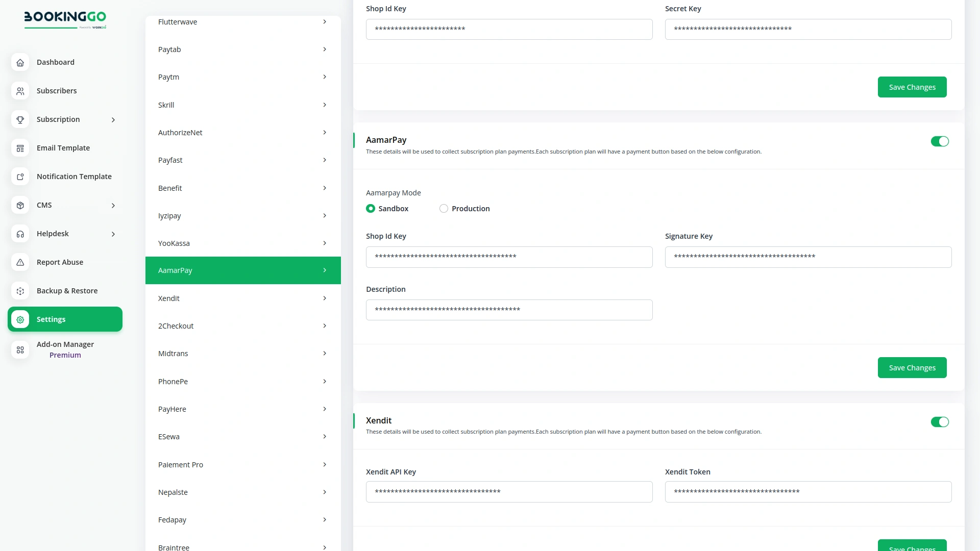980x551 pixels.
Task: Select the Helpdesk headset icon
Action: tap(20, 234)
